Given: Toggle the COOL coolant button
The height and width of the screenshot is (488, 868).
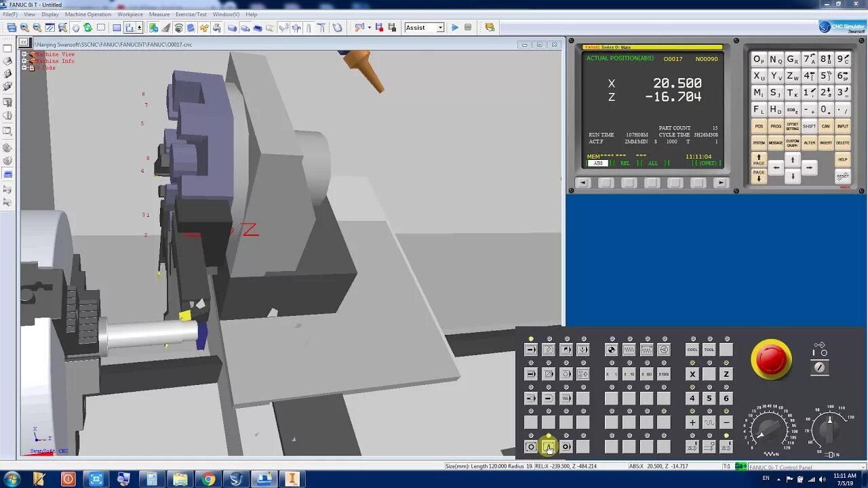Looking at the screenshot, I should 692,350.
